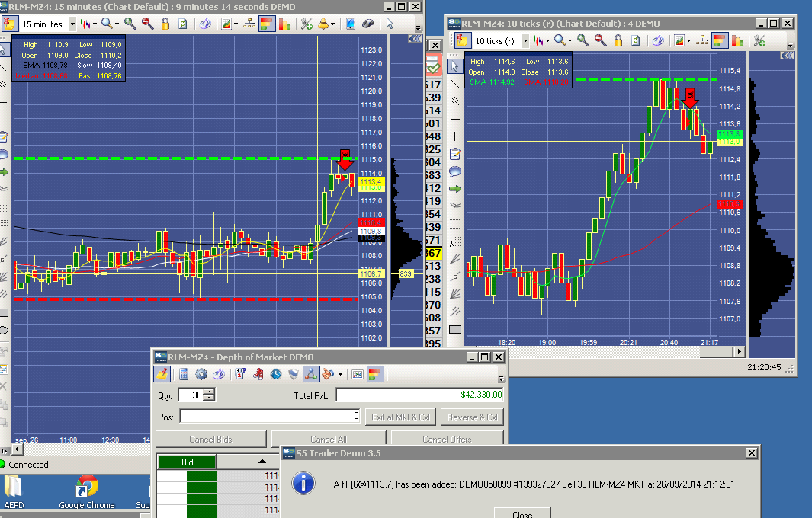Click the Reverse & Cxl button
The image size is (812, 518).
click(472, 417)
